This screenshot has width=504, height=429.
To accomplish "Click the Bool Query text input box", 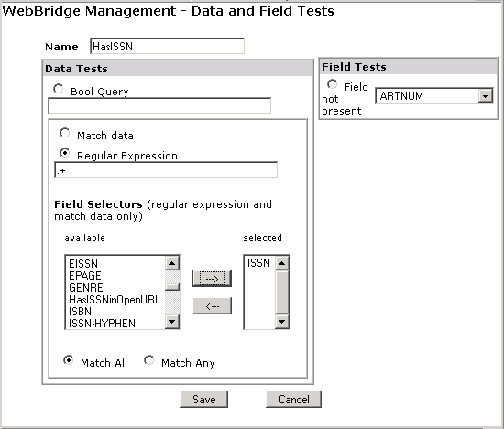I will coord(159,105).
